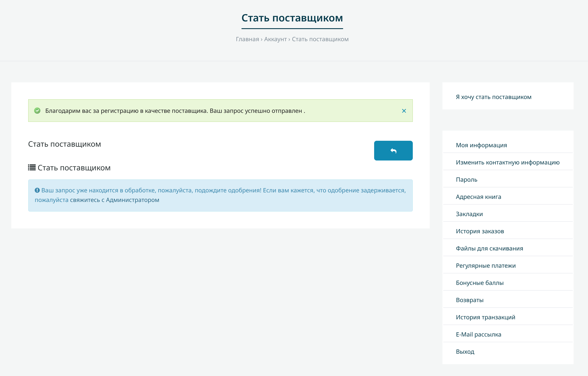
Task: Open 'История транзакций' page
Action: coord(485,317)
